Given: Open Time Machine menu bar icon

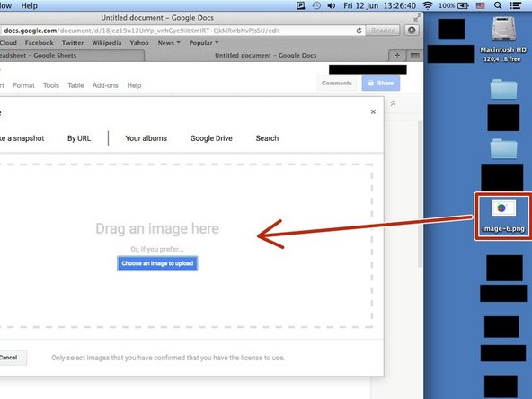Looking at the screenshot, I should coord(316,5).
